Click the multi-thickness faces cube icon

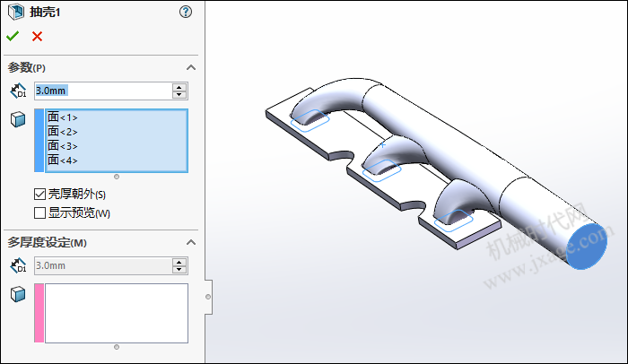(x=18, y=294)
